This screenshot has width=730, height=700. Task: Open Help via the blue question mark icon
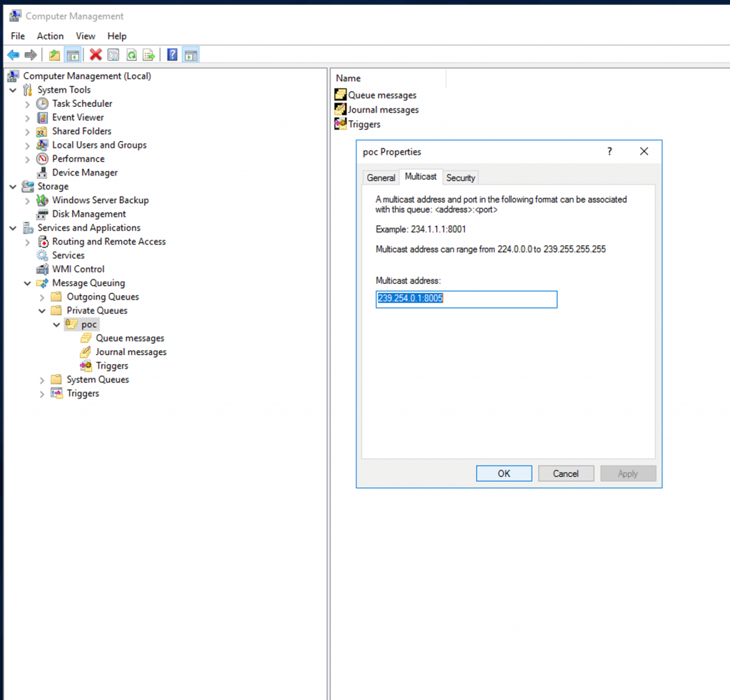173,55
